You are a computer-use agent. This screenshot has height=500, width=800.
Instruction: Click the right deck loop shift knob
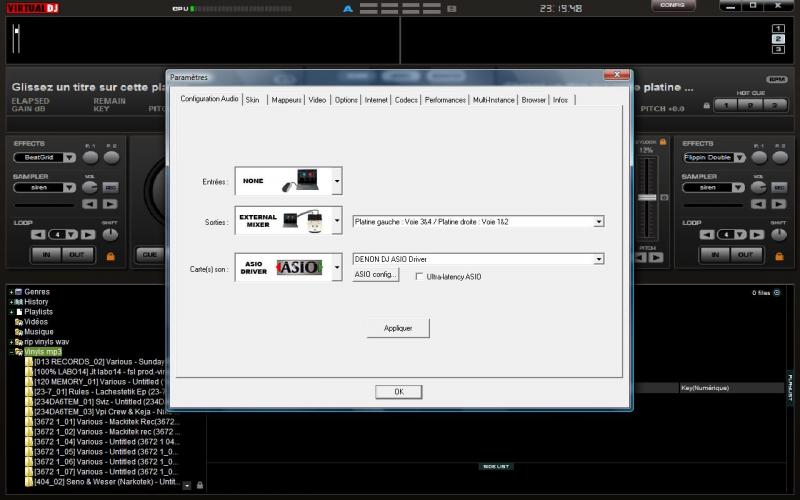click(x=779, y=235)
